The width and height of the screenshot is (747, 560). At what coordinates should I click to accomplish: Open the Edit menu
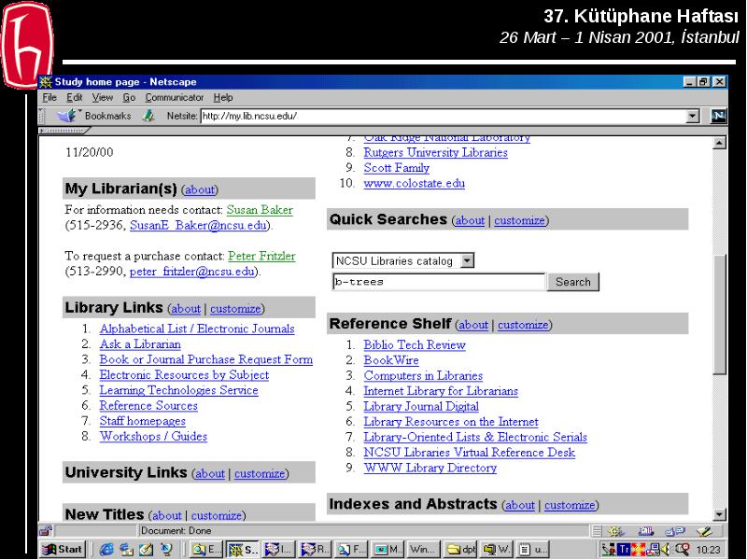point(75,97)
